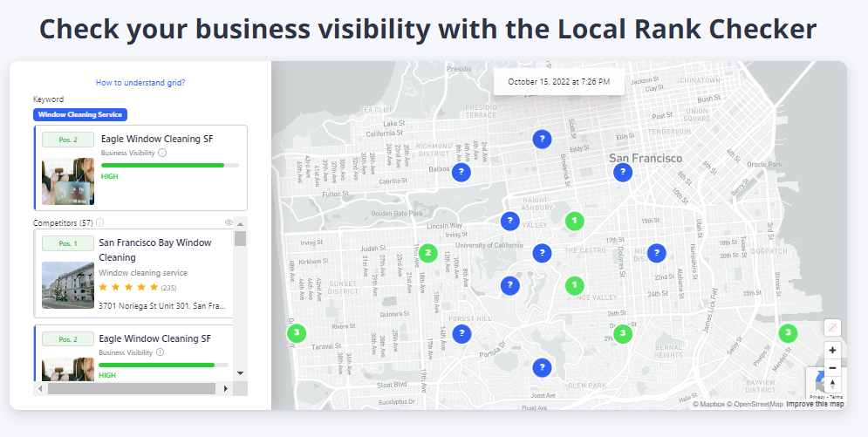Click the blue ? marker below Forest Hill label
This screenshot has height=437, width=868.
pos(461,334)
